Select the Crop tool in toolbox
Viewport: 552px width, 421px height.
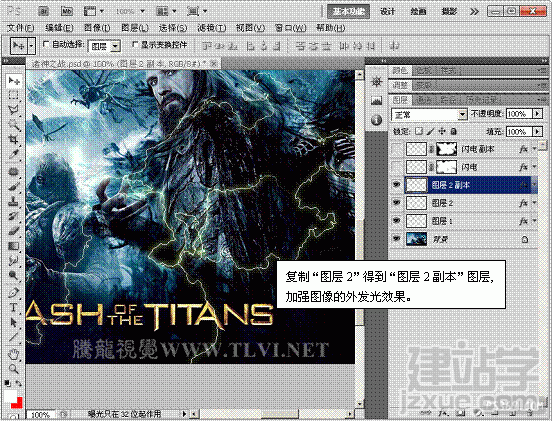(13, 139)
